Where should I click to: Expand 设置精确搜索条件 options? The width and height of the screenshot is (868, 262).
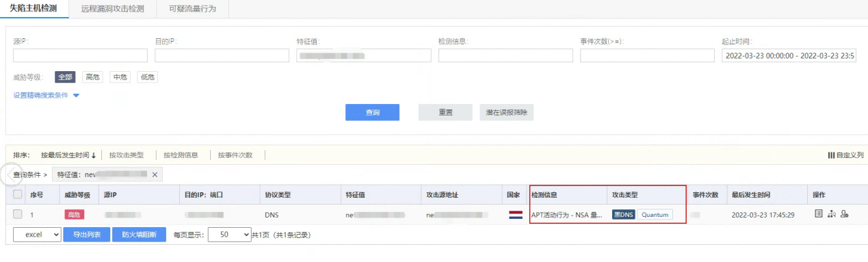(47, 95)
